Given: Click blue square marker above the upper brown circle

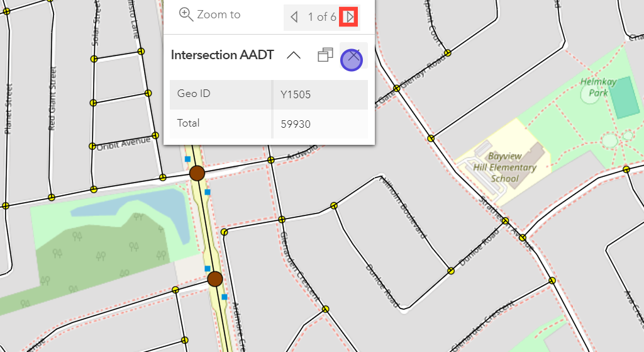Looking at the screenshot, I should [187, 159].
